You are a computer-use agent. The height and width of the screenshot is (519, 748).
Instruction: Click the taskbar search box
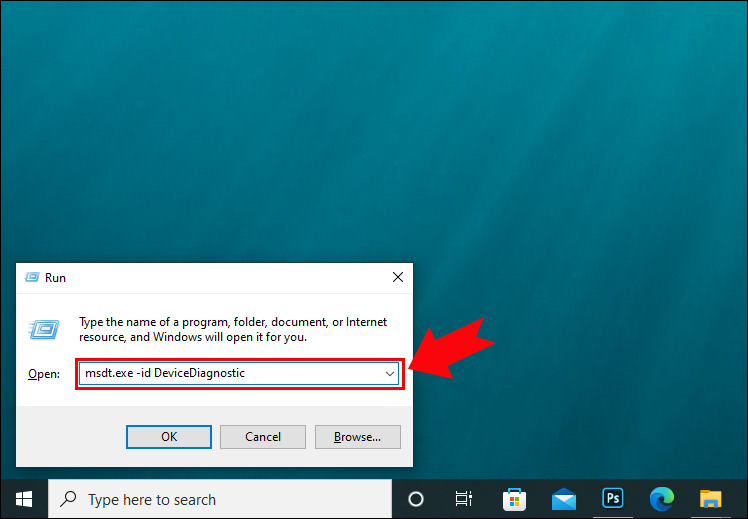(x=220, y=499)
